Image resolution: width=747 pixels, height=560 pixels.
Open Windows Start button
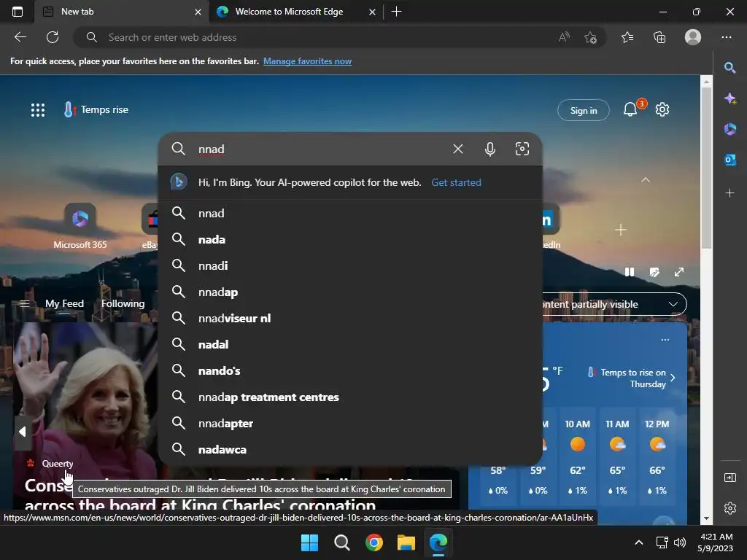pos(309,542)
